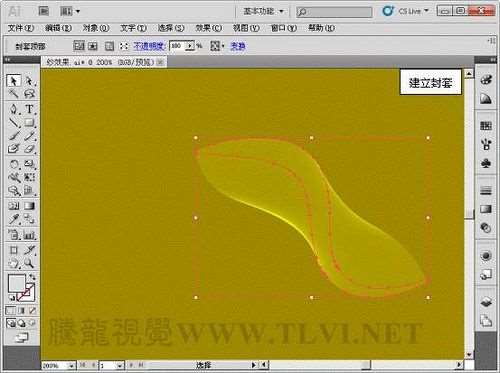Click the 不透明度 opacity link
The height and width of the screenshot is (373, 500).
click(149, 46)
